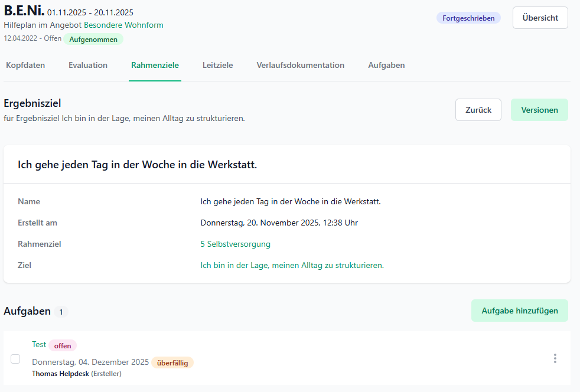Image resolution: width=580 pixels, height=392 pixels.
Task: Click the Übersicht button
Action: 540,18
